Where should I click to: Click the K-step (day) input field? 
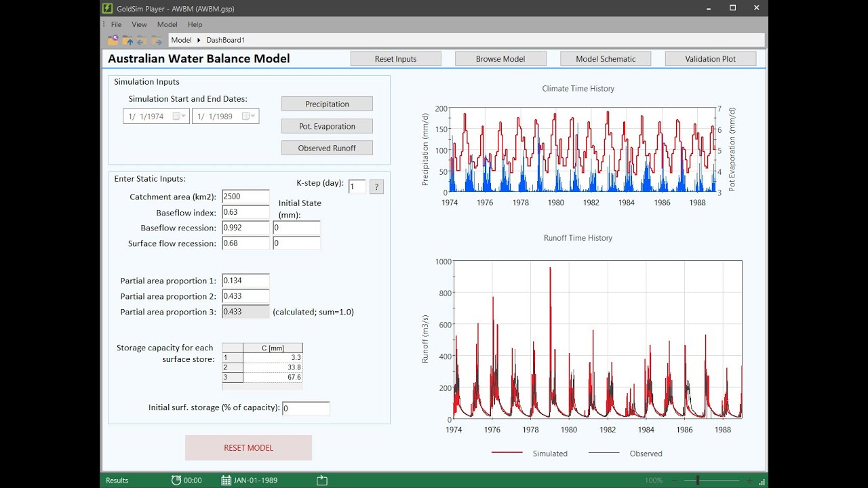pos(357,186)
